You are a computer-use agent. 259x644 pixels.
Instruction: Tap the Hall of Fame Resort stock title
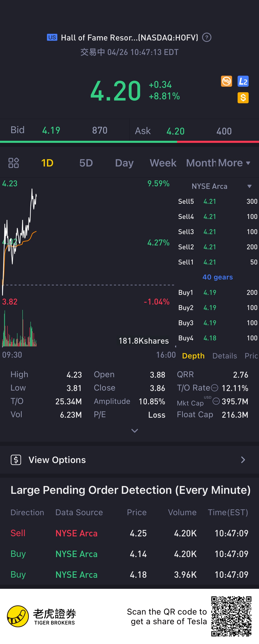129,37
